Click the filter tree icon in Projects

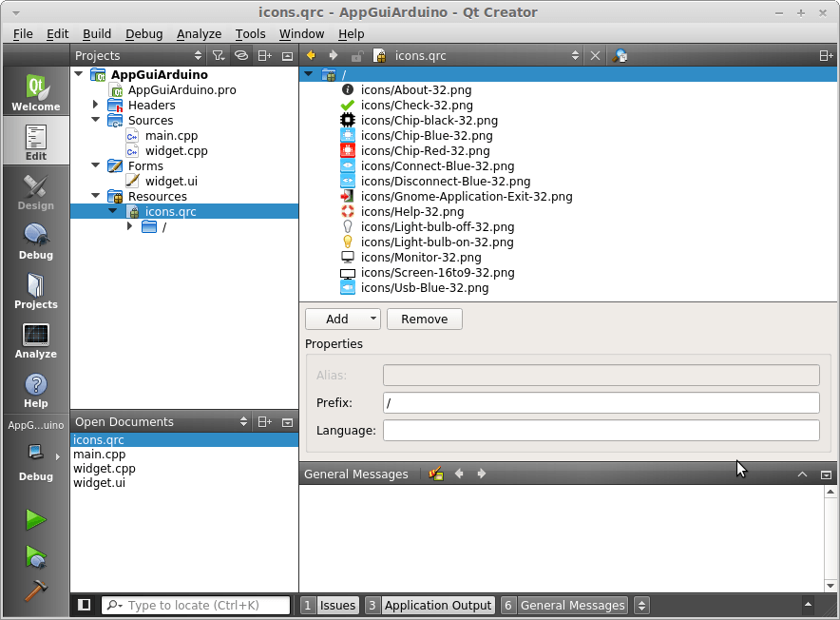point(218,56)
